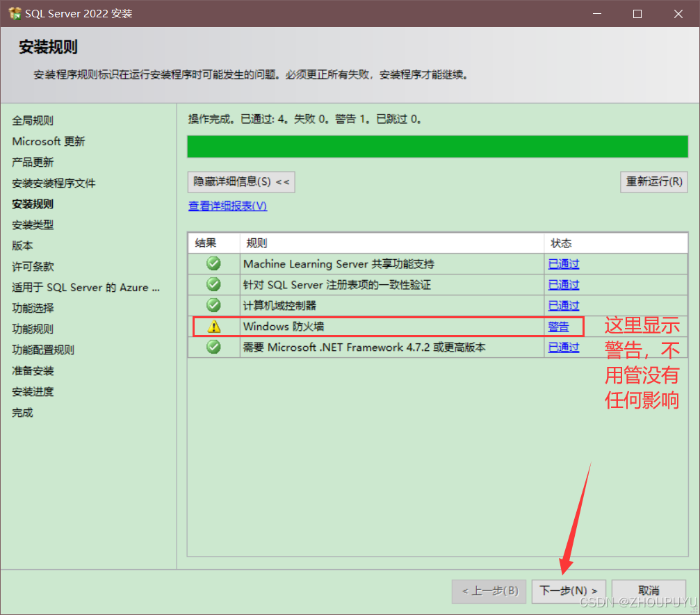The width and height of the screenshot is (700, 615).
Task: Click the 重新运行(R) button
Action: click(x=653, y=182)
